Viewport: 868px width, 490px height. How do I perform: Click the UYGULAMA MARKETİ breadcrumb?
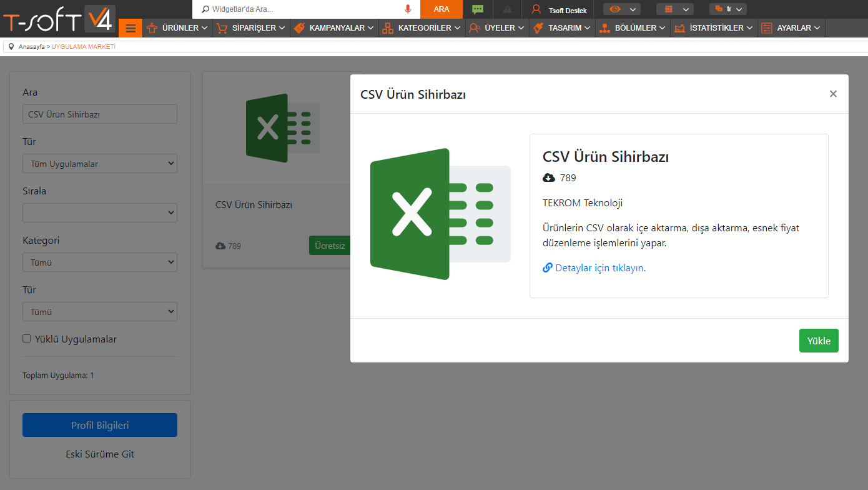pos(84,47)
